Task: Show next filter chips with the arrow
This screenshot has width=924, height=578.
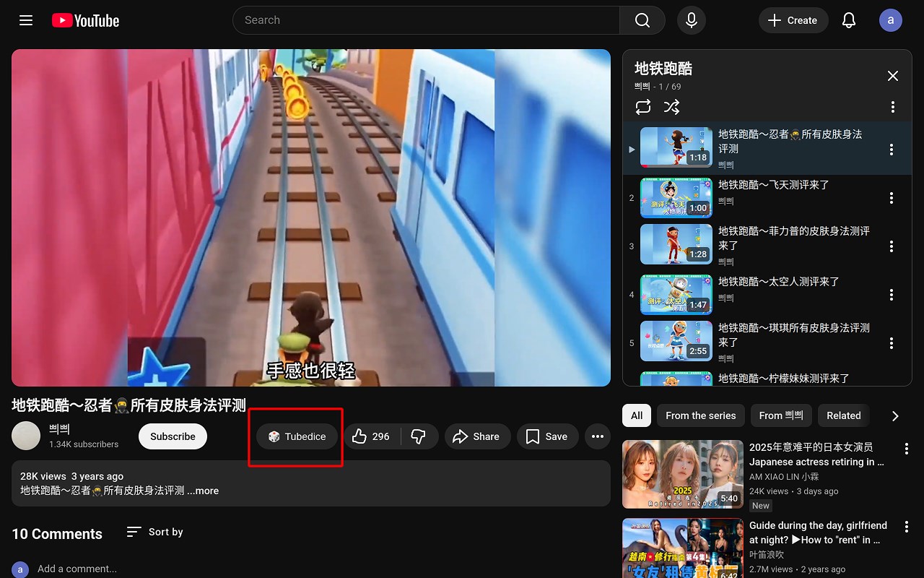Action: pos(895,415)
